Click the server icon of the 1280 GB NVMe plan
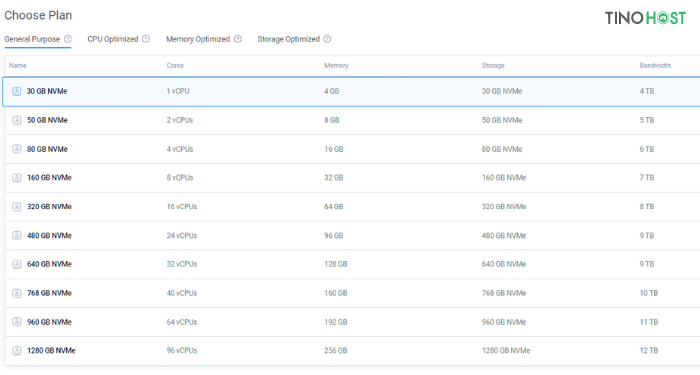Viewport: 700px width, 375px height. coord(17,351)
